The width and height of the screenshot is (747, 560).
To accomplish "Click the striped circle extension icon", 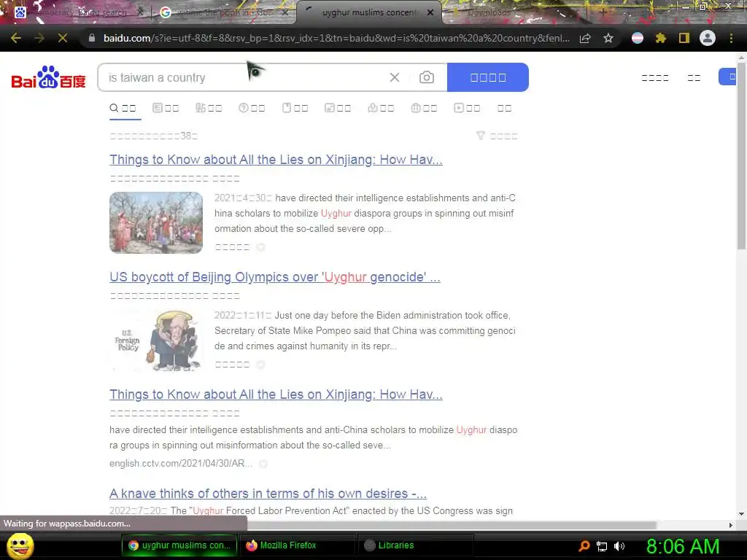I will pos(638,38).
